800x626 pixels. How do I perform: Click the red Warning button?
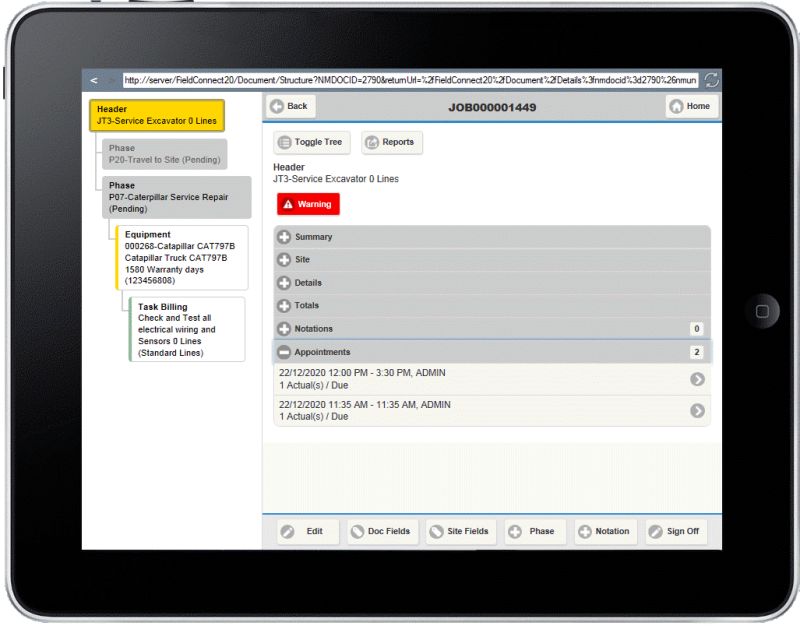[308, 204]
